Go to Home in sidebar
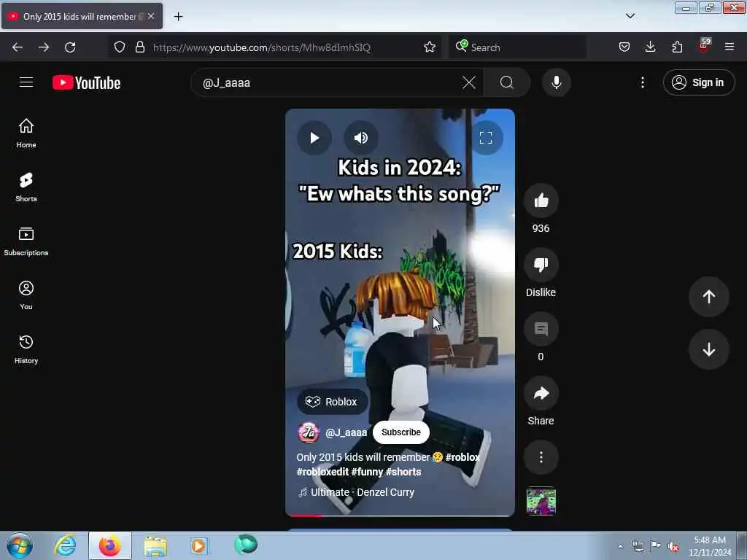The image size is (747, 560). pyautogui.click(x=26, y=133)
